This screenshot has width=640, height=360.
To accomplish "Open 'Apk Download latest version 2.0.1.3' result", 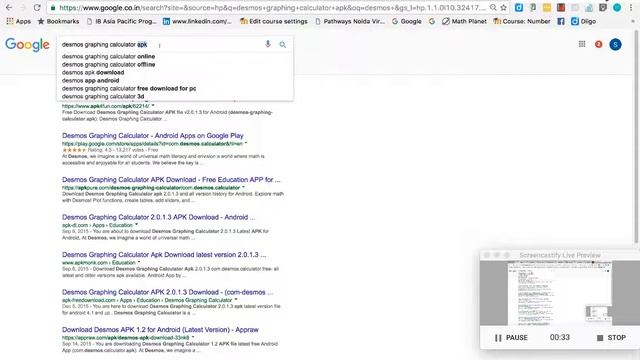I will tap(164, 255).
